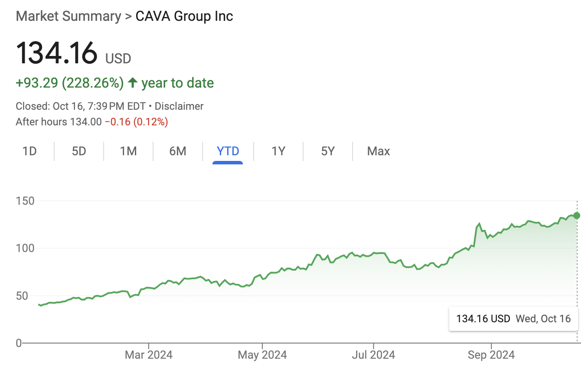
Task: Click the May 2024 axis label
Action: pyautogui.click(x=262, y=355)
